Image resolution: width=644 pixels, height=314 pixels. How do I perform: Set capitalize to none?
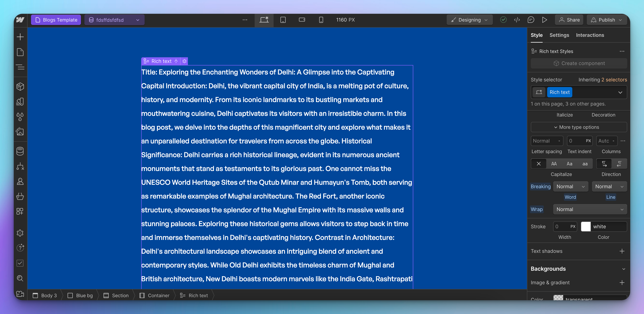(539, 164)
